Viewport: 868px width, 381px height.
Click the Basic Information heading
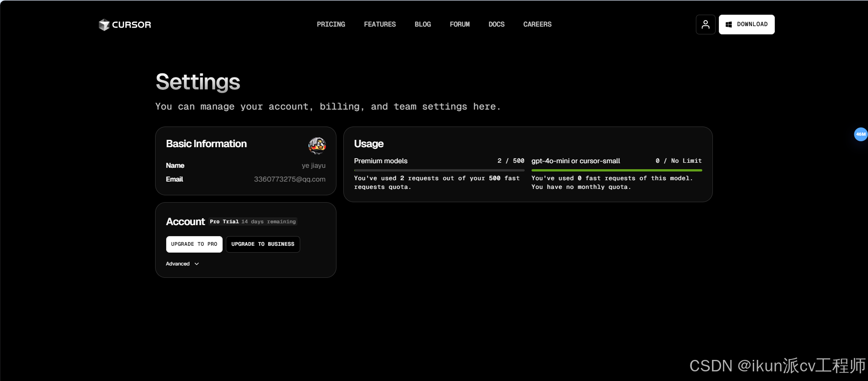point(206,144)
